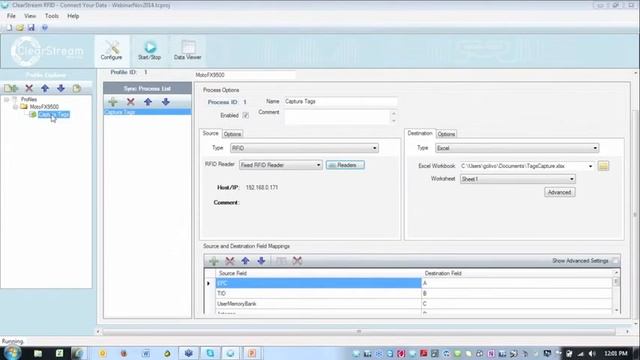
Task: Delete selected field mapping
Action: coord(230,261)
